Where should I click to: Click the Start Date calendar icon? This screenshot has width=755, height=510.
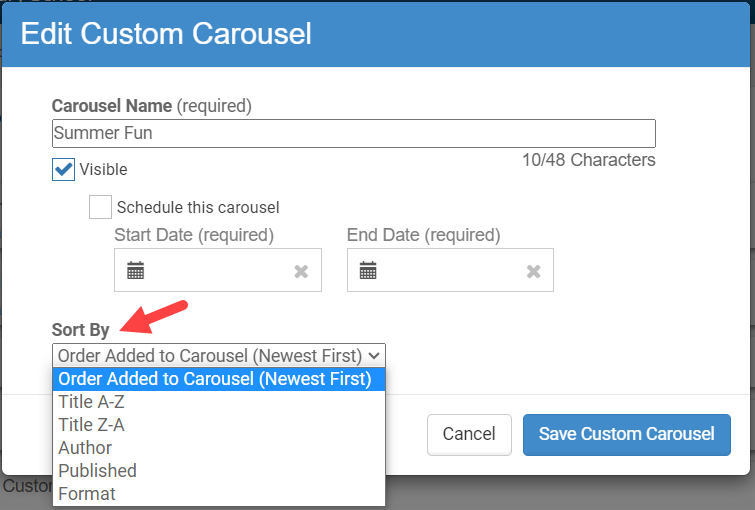click(x=136, y=271)
